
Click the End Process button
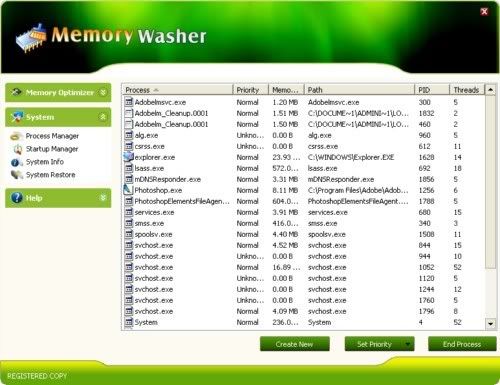(462, 344)
